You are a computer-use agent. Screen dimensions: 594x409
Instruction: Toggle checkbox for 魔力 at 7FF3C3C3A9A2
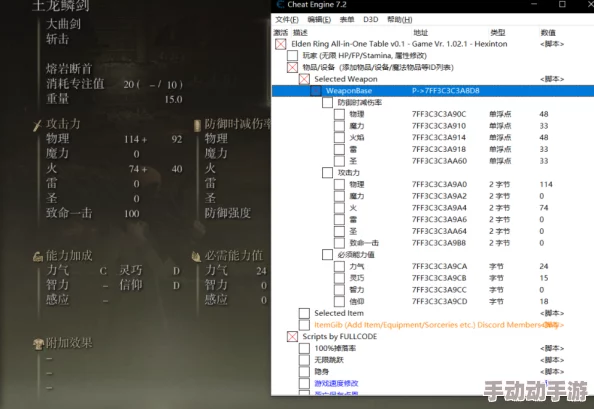tap(339, 196)
